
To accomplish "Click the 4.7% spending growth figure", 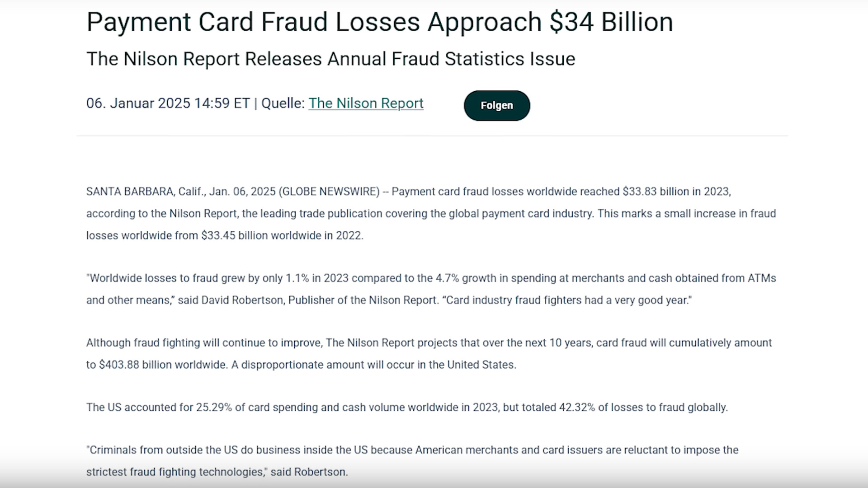I will 447,278.
